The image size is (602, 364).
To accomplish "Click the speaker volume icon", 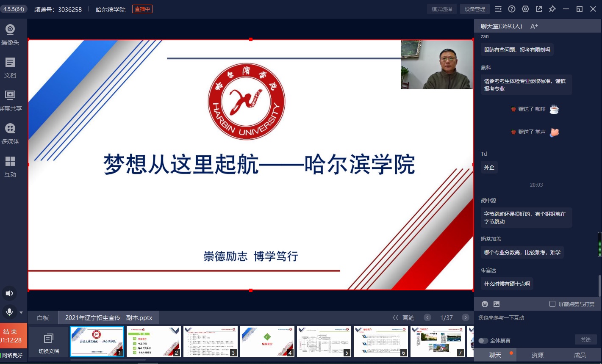I will pyautogui.click(x=10, y=293).
